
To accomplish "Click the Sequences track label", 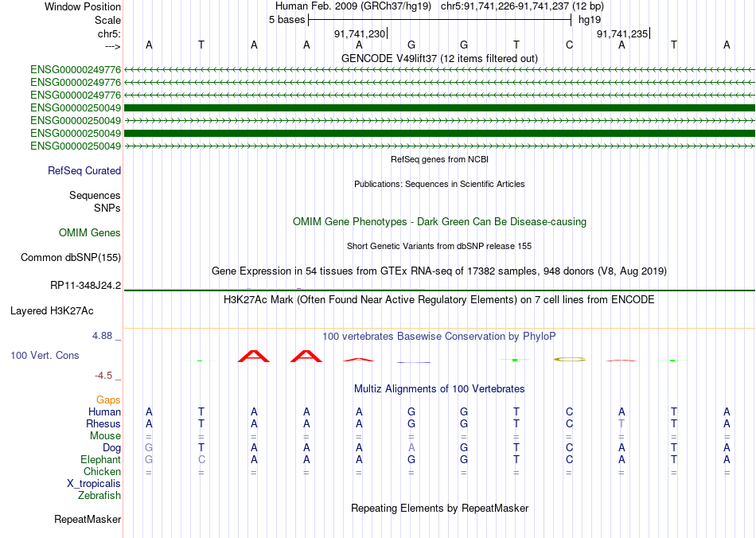I will pos(95,195).
